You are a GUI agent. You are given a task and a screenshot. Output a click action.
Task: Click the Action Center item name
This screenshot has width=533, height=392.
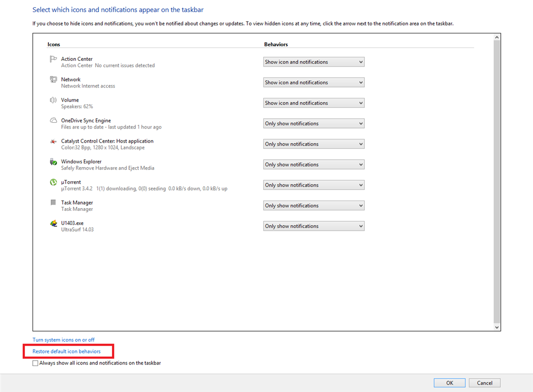point(77,59)
